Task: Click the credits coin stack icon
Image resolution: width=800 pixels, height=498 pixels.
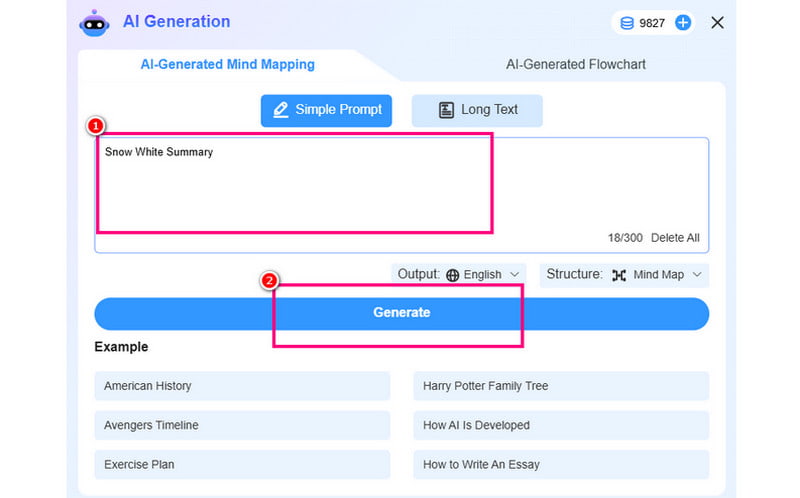Action: (x=627, y=23)
